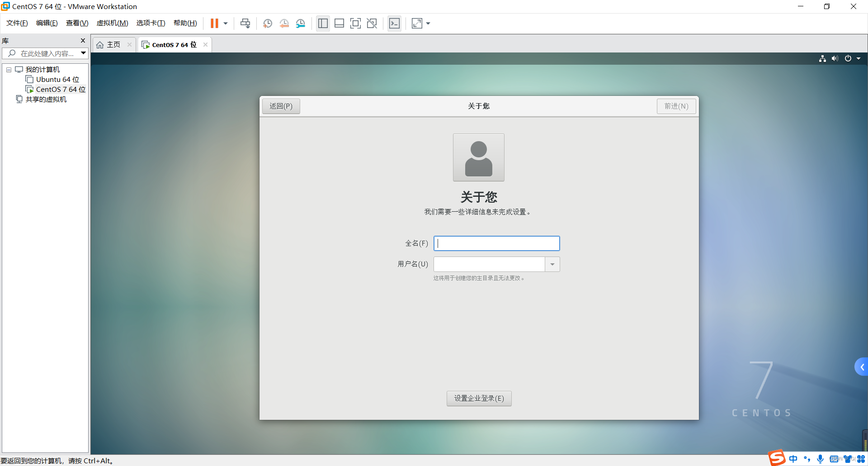Collapse the 我的计算机 tree node
This screenshot has width=868, height=466.
9,70
